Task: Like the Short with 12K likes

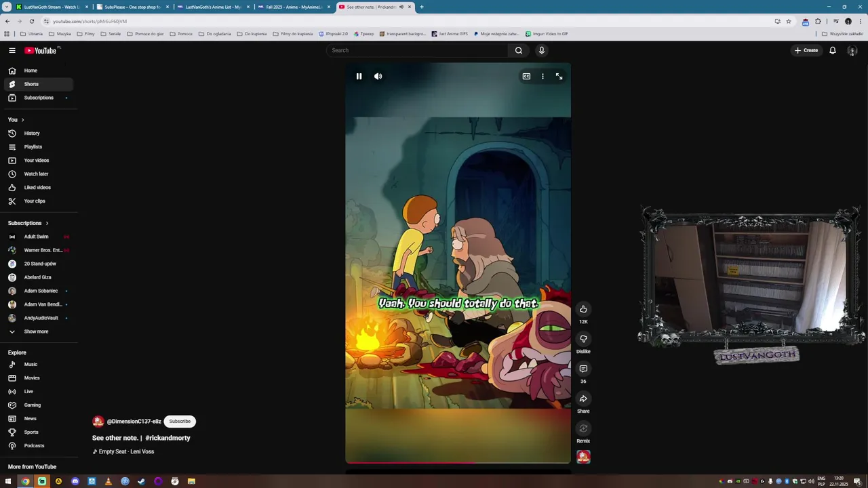Action: 583,309
